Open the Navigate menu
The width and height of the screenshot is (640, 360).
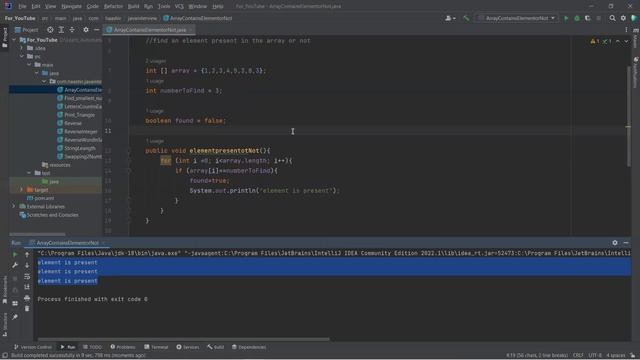pyautogui.click(x=71, y=6)
